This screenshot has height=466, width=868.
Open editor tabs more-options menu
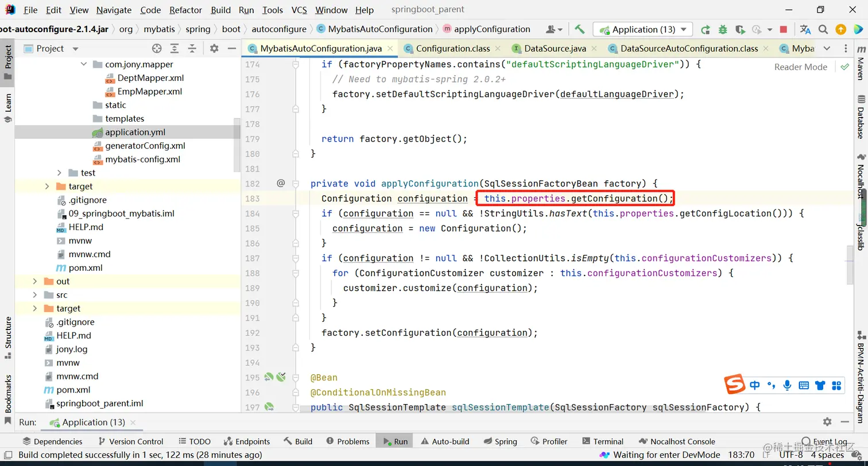click(x=846, y=48)
